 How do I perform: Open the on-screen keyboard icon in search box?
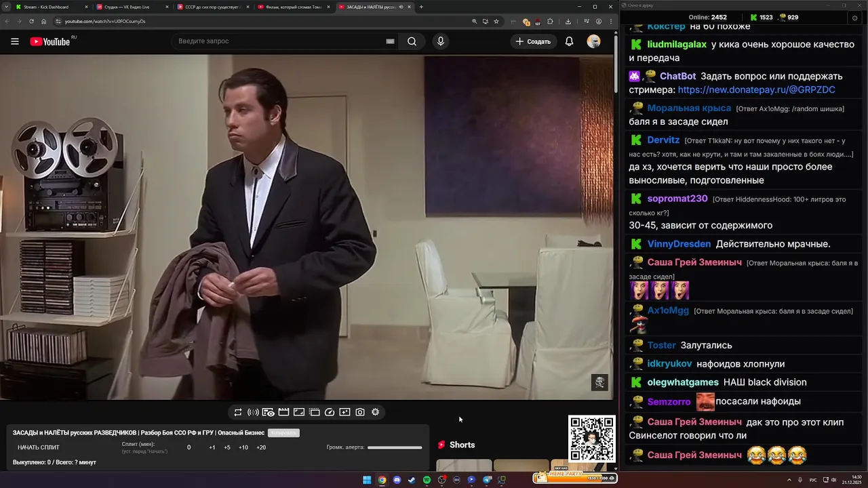tap(390, 41)
